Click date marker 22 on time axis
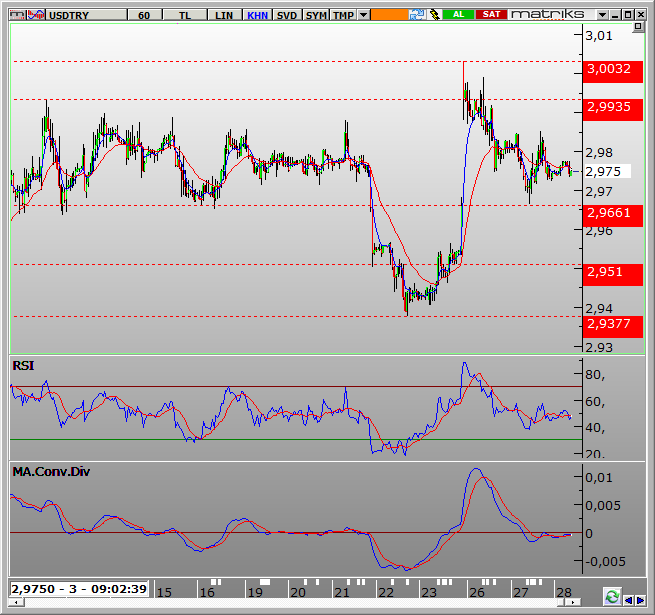Viewport: 655px width, 615px height. coord(386,592)
